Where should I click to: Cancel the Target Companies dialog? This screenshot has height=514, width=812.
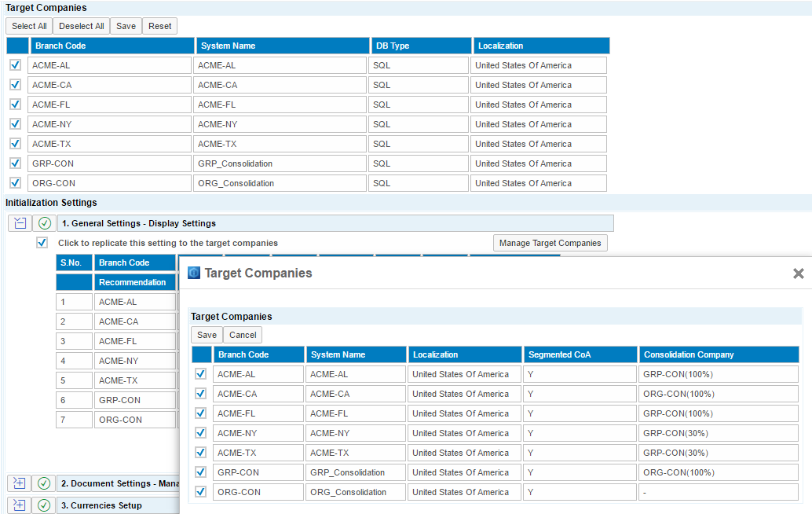[243, 335]
